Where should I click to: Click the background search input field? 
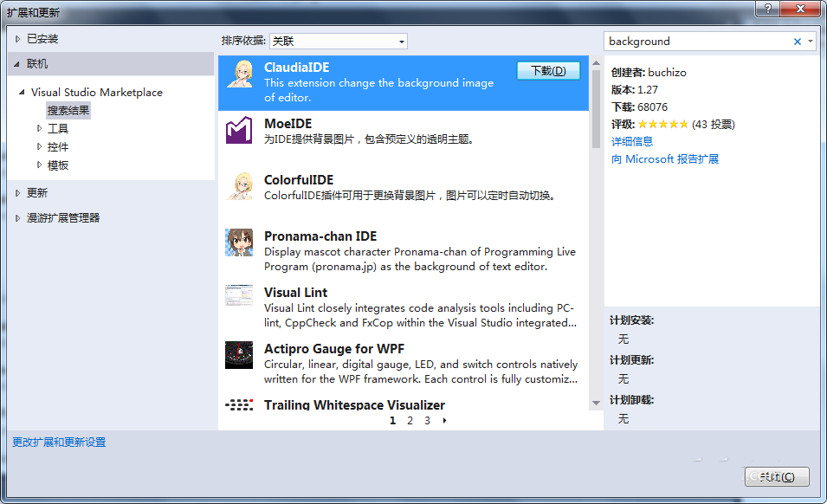tap(697, 41)
